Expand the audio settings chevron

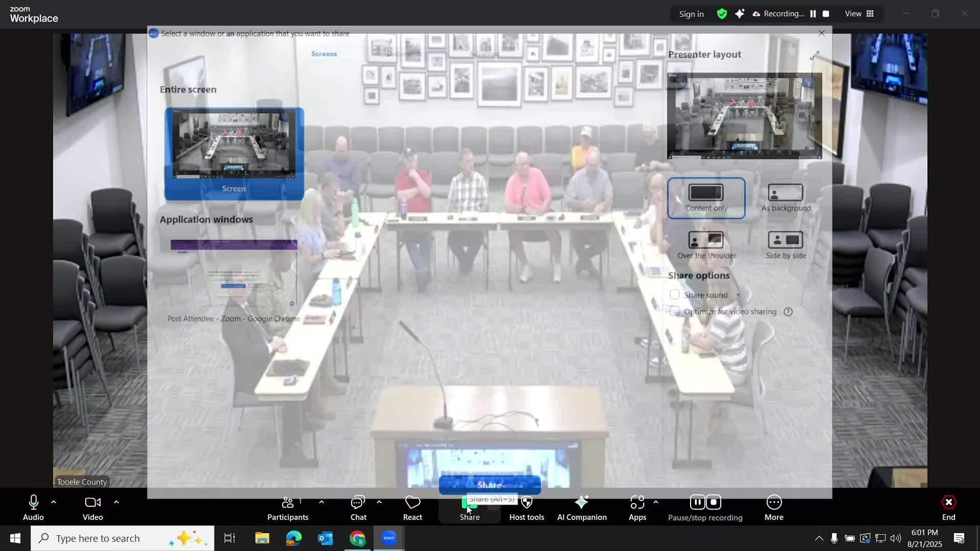[54, 502]
